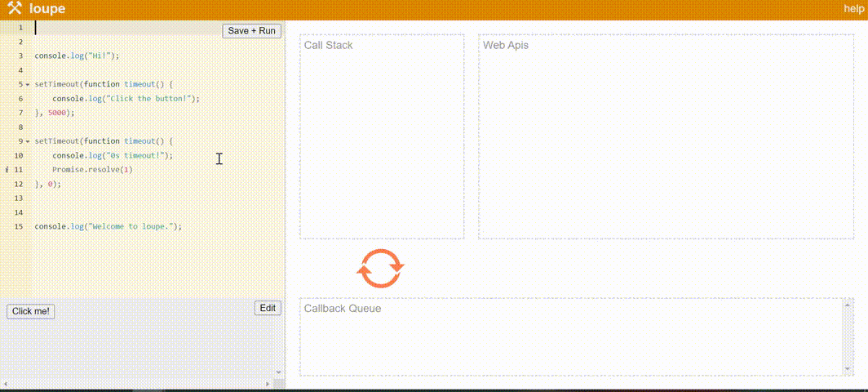Click line number 15 in gutter
Screen dimensions: 868x392
19,227
